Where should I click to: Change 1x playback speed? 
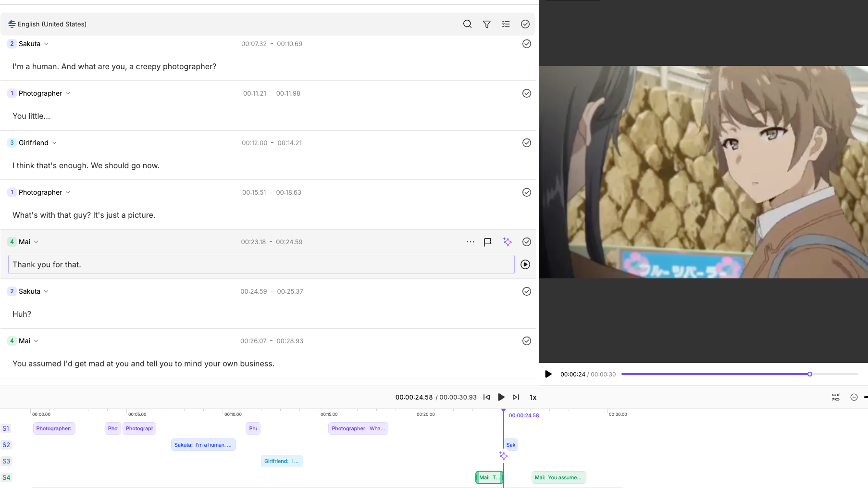pos(533,398)
